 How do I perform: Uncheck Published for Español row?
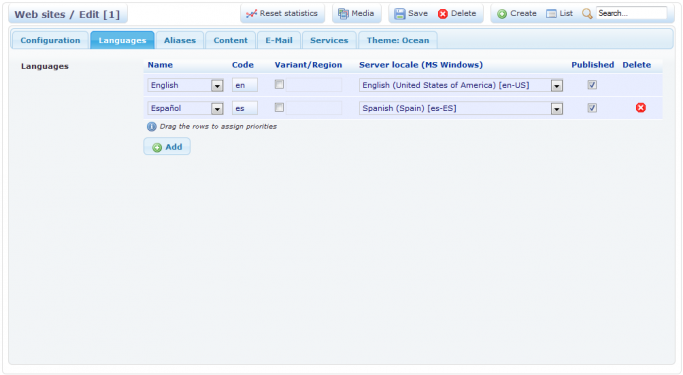pyautogui.click(x=592, y=108)
